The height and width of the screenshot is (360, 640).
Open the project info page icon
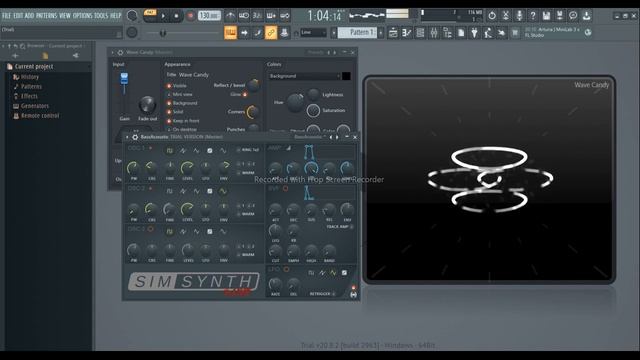pyautogui.click(x=461, y=33)
